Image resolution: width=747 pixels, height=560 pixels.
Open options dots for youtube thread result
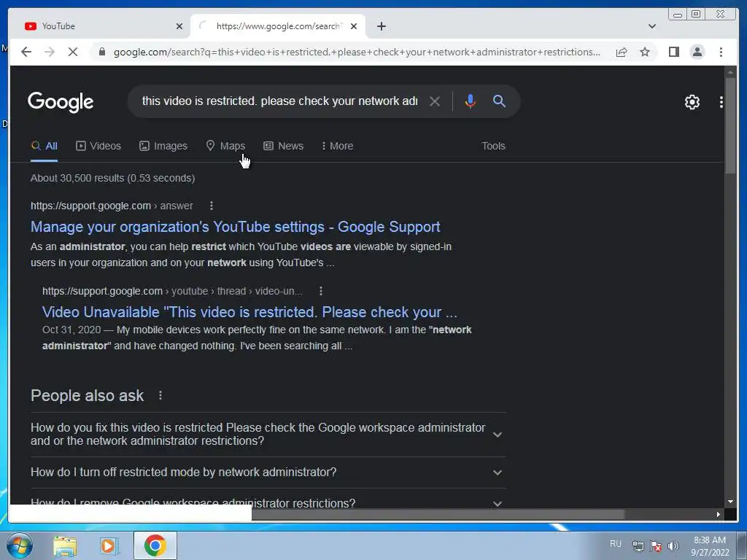[x=321, y=291]
